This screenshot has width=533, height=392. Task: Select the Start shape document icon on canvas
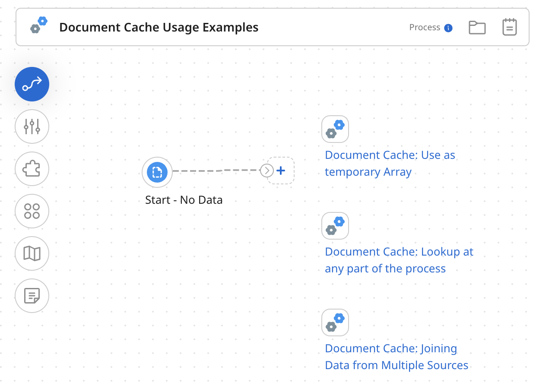tap(157, 172)
